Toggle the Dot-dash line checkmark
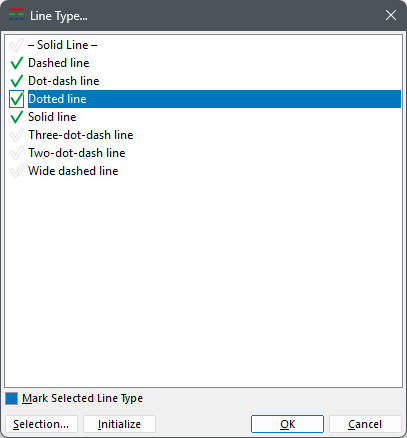 16,81
